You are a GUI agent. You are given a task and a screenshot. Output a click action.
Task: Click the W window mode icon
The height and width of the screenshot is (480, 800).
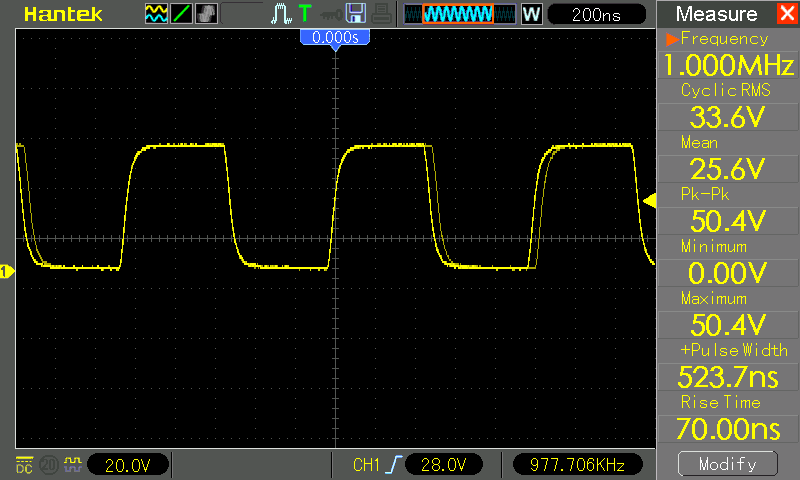click(531, 14)
